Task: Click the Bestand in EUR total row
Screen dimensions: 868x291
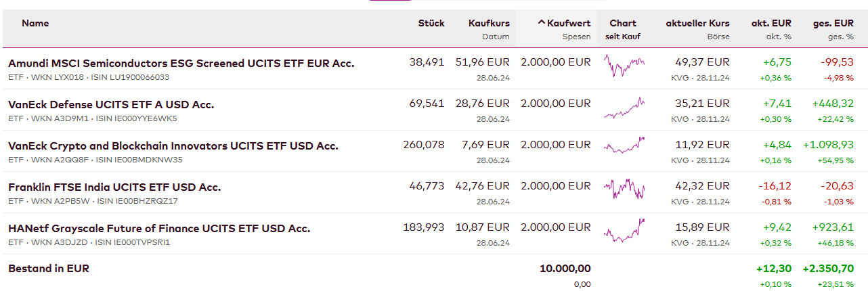Action: point(49,268)
